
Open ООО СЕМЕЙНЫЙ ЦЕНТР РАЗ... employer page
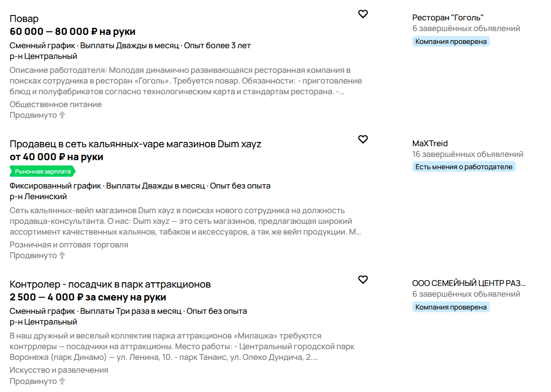point(469,283)
